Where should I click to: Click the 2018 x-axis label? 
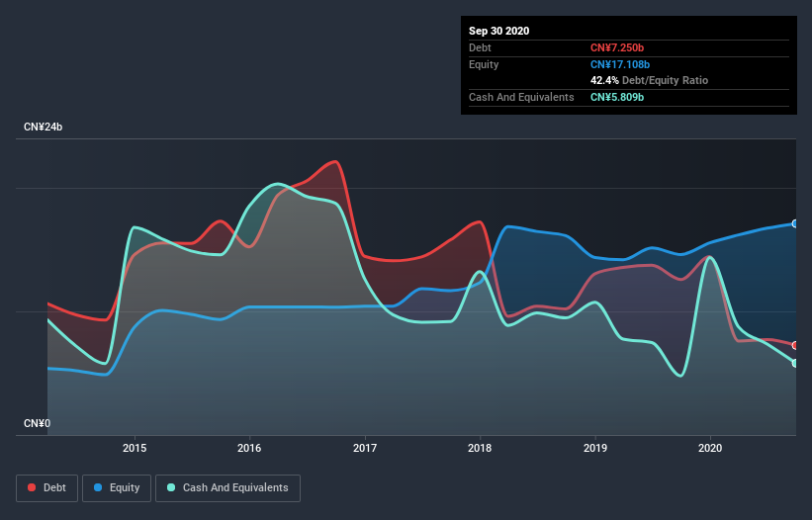point(480,448)
